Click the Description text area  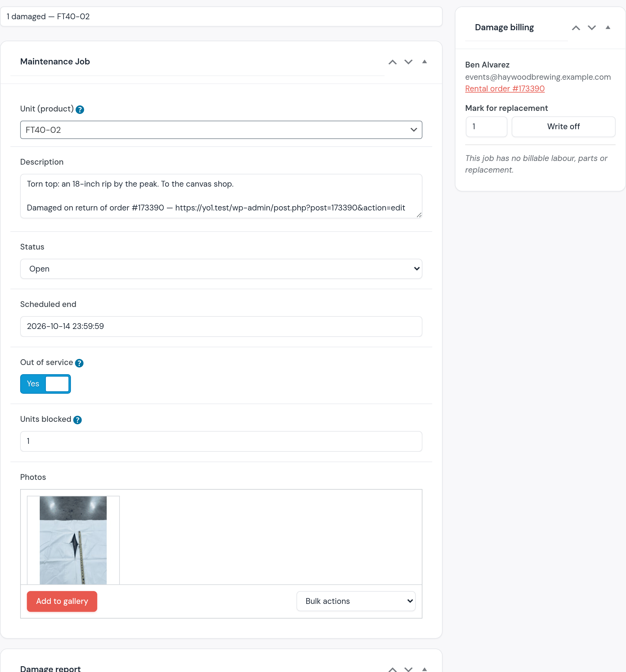tap(221, 196)
